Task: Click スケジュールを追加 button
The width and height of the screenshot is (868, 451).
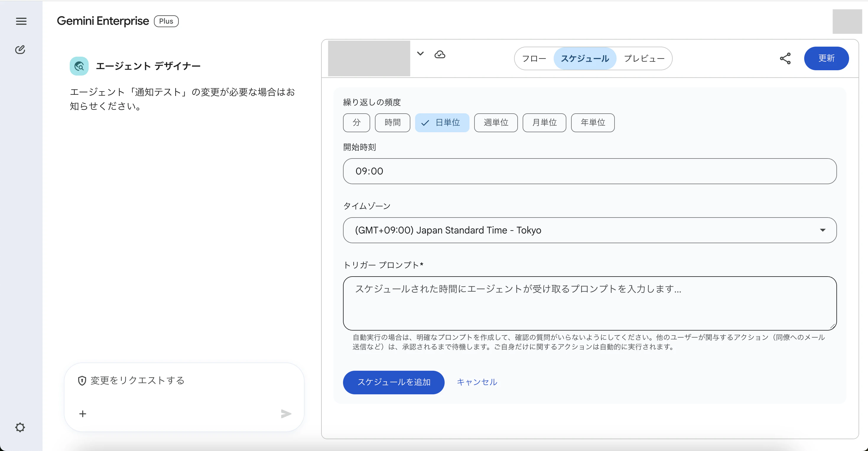Action: pos(394,382)
